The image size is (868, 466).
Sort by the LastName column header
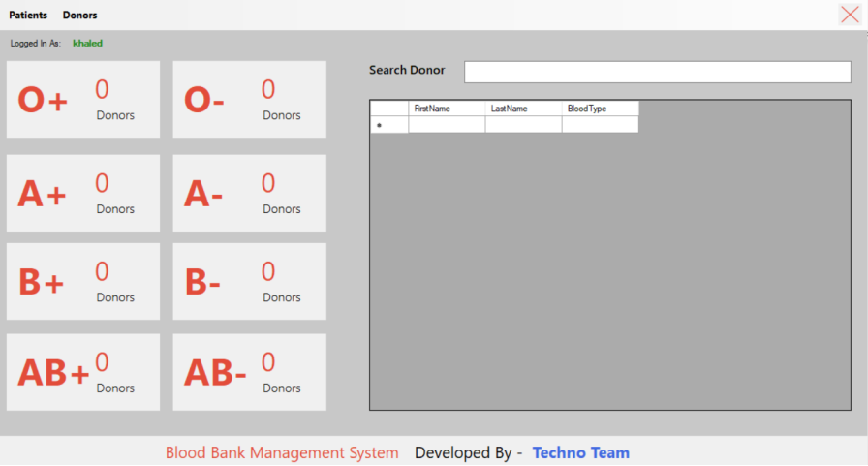[523, 109]
